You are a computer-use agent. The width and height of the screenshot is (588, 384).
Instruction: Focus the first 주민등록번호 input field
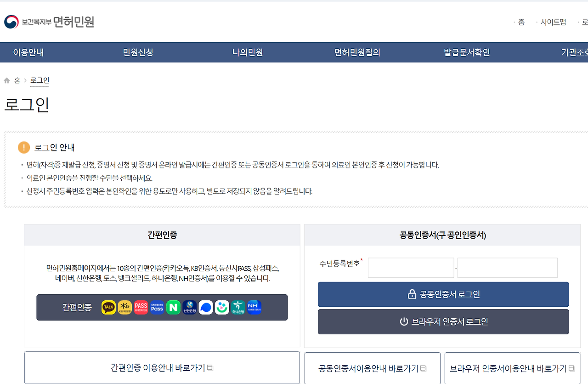411,268
